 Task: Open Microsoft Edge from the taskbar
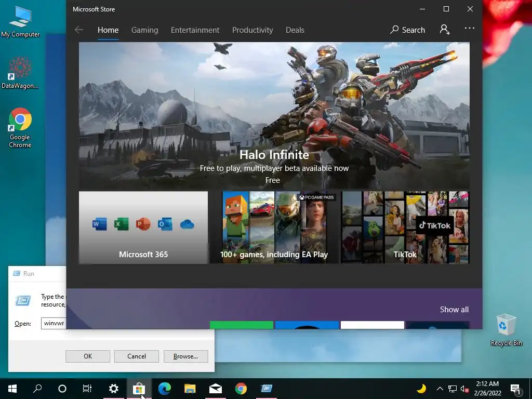(x=165, y=389)
